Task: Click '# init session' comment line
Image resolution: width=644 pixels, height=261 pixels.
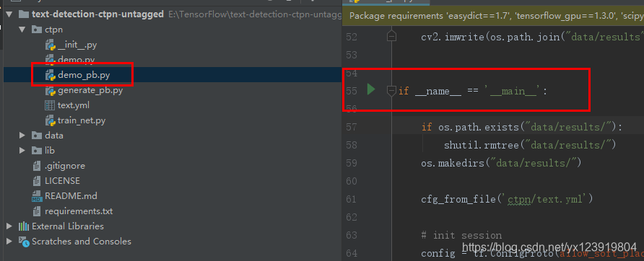Action: click(461, 236)
